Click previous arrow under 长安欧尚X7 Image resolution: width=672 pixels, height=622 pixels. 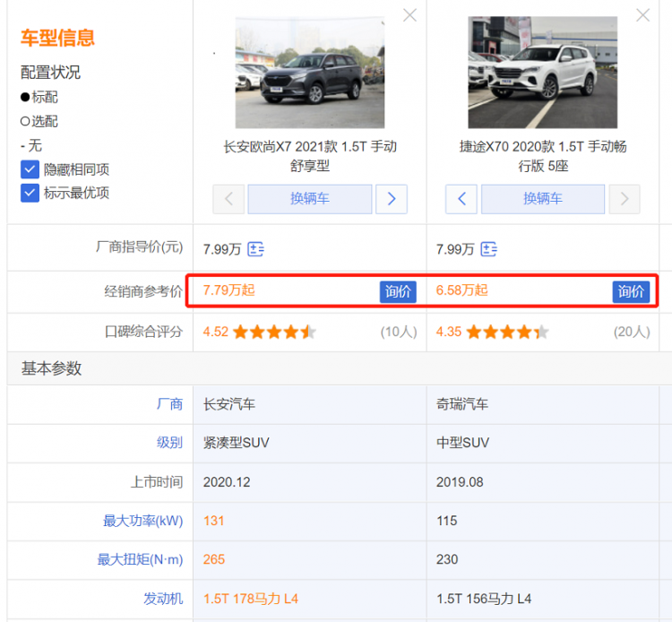coord(228,199)
